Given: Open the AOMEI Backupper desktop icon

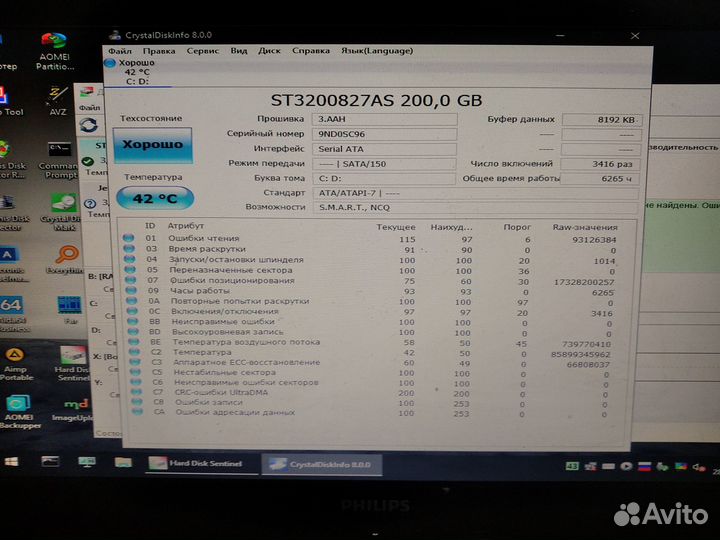Looking at the screenshot, I should [x=18, y=411].
